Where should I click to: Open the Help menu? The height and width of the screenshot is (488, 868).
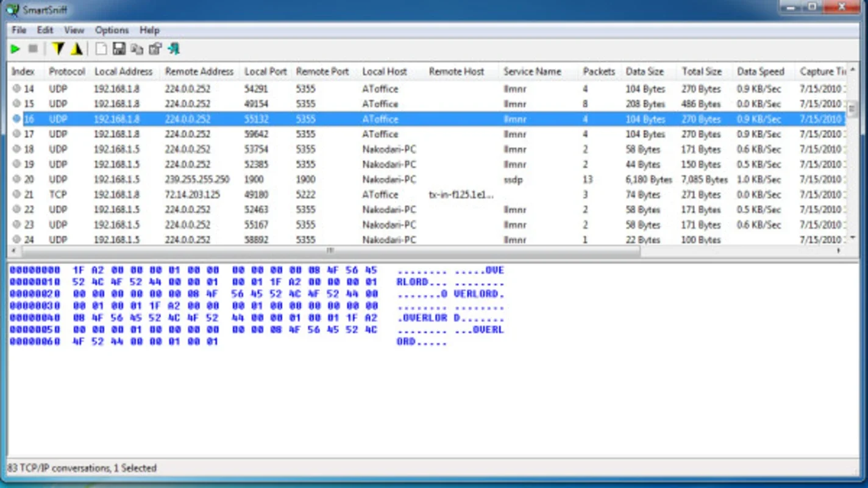coord(149,30)
